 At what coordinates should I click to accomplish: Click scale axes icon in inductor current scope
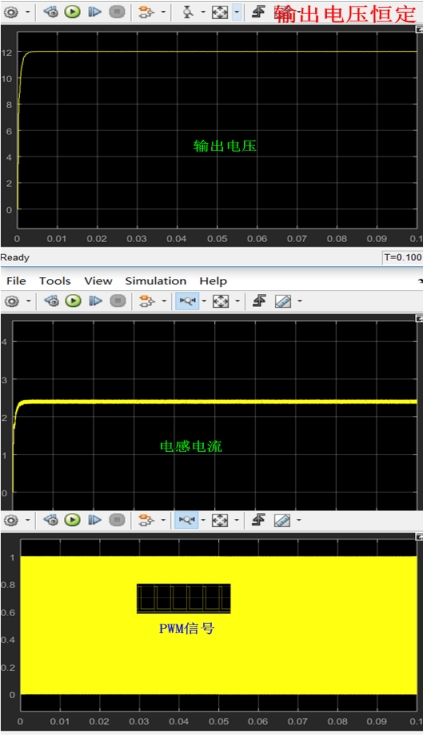pyautogui.click(x=221, y=301)
